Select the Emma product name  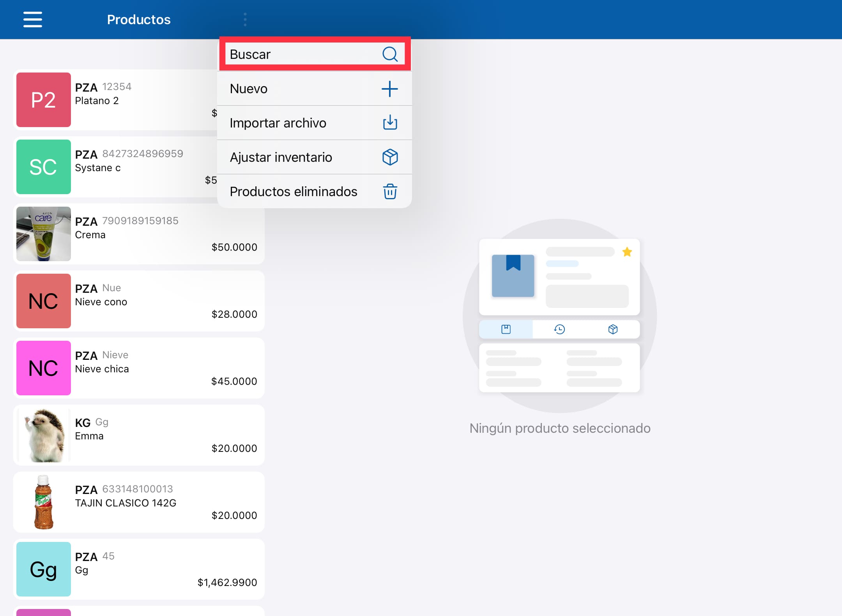pos(89,436)
